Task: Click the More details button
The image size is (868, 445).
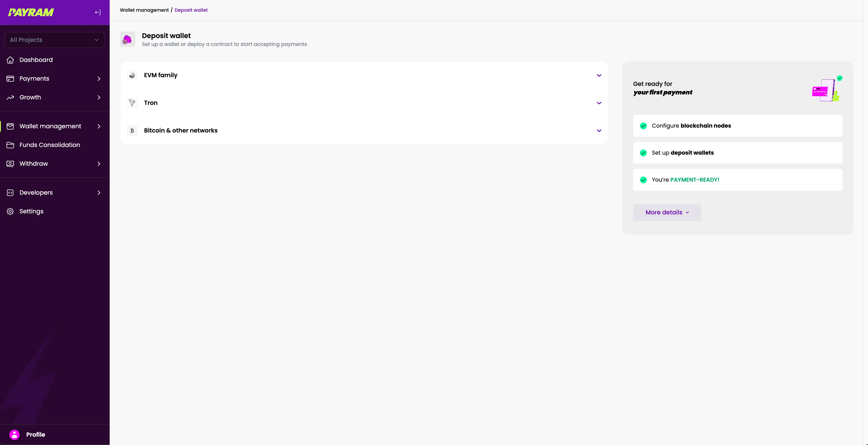Action: tap(667, 212)
